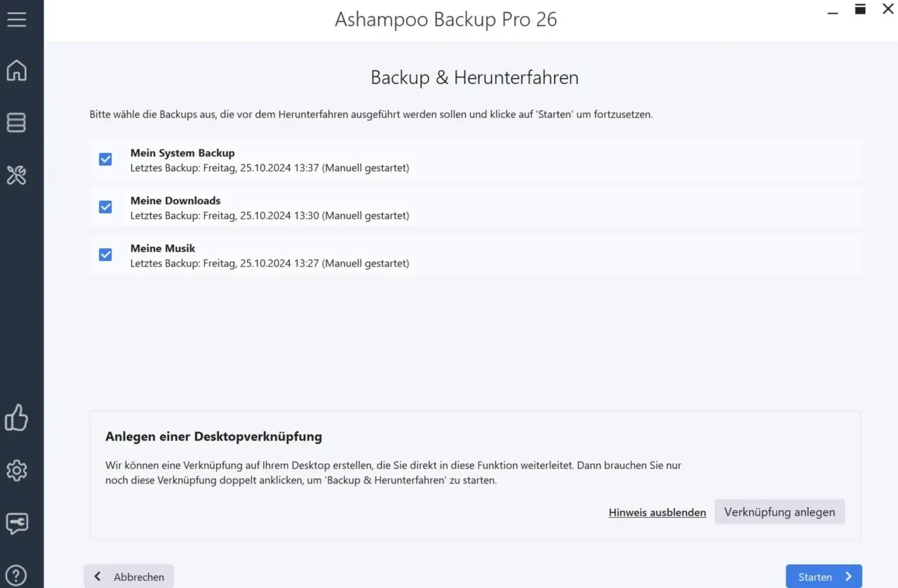
Task: Select the Mein System Backup title text
Action: 182,153
